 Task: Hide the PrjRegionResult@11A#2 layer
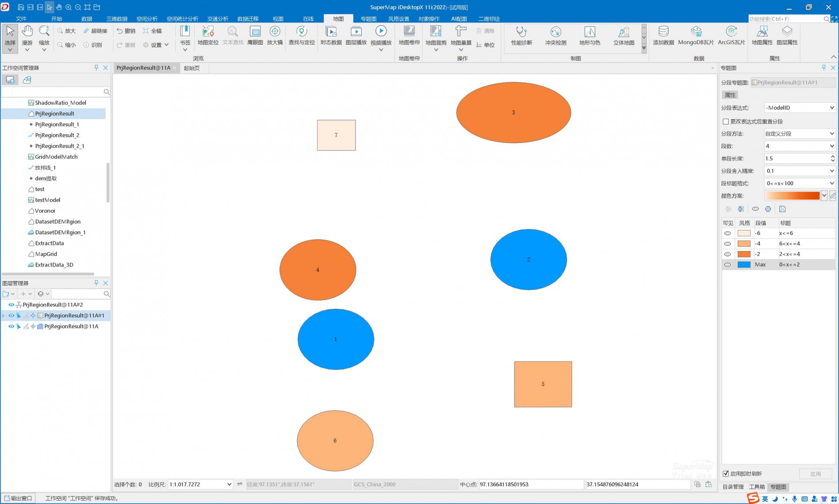click(x=11, y=305)
